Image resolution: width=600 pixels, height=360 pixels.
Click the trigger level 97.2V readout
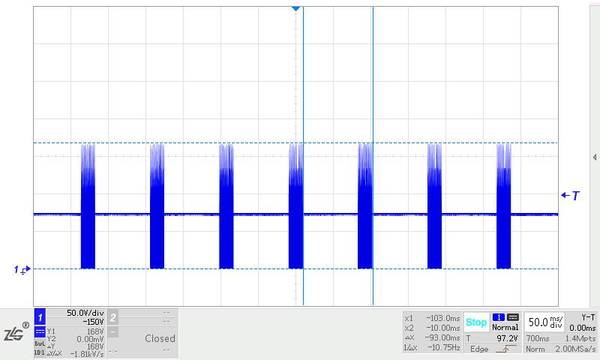click(507, 339)
